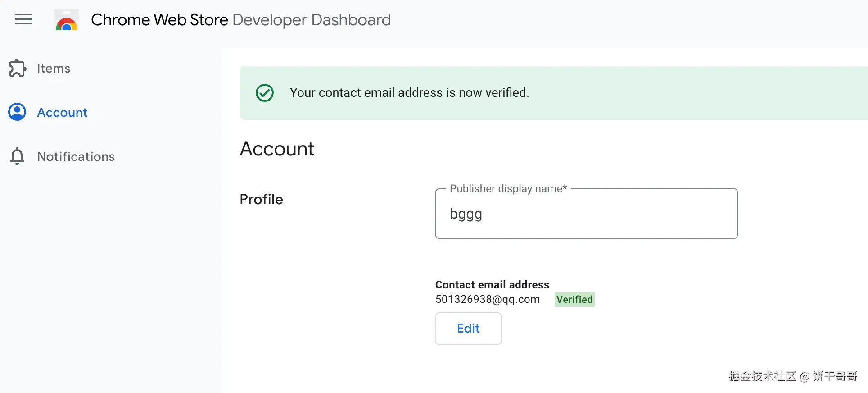Click the email verified confirmation message text

coord(409,93)
